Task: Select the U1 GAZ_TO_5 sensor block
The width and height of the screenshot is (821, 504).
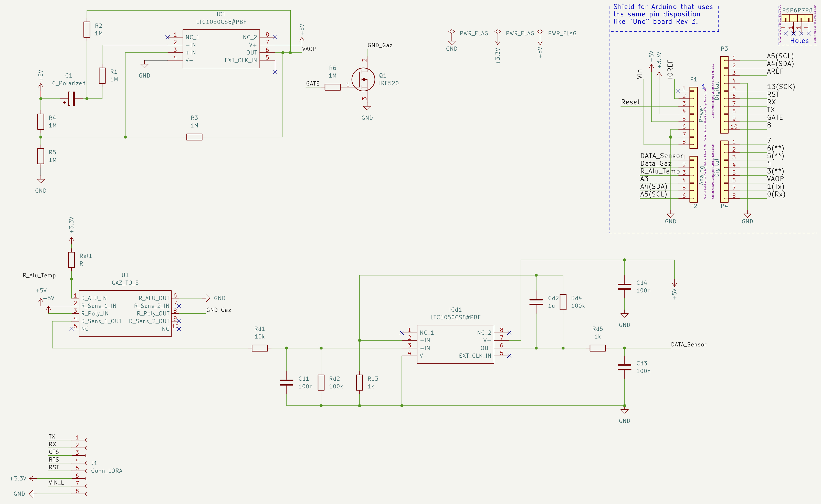Action: pos(125,313)
